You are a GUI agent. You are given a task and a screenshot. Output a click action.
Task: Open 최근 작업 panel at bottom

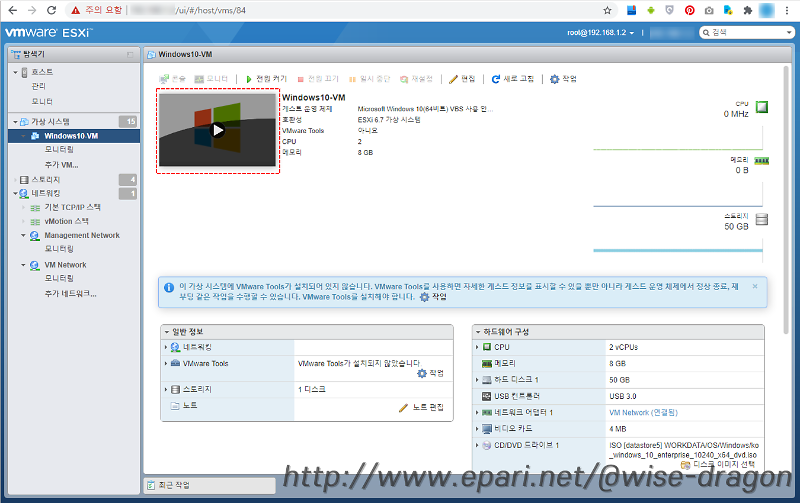210,485
